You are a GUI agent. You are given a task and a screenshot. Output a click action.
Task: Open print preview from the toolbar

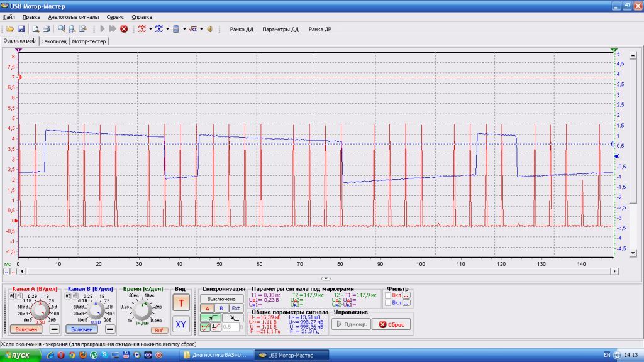coord(36,29)
